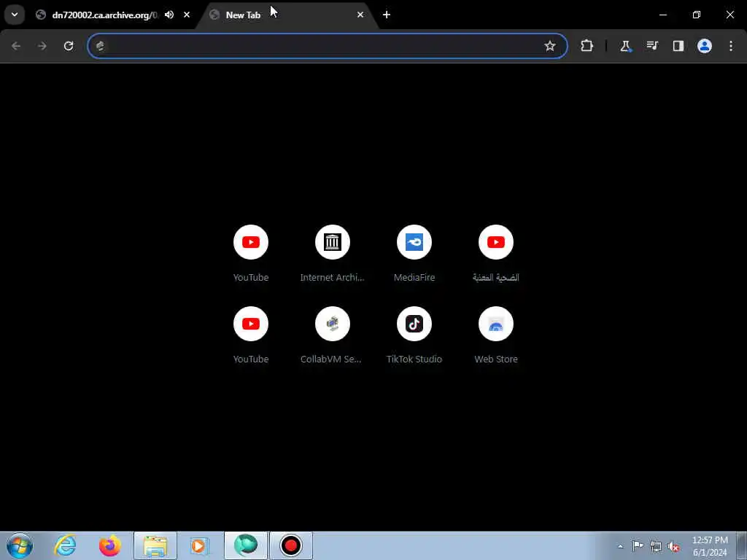The image size is (747, 560).
Task: Open Windows Media Player from taskbar
Action: [199, 545]
